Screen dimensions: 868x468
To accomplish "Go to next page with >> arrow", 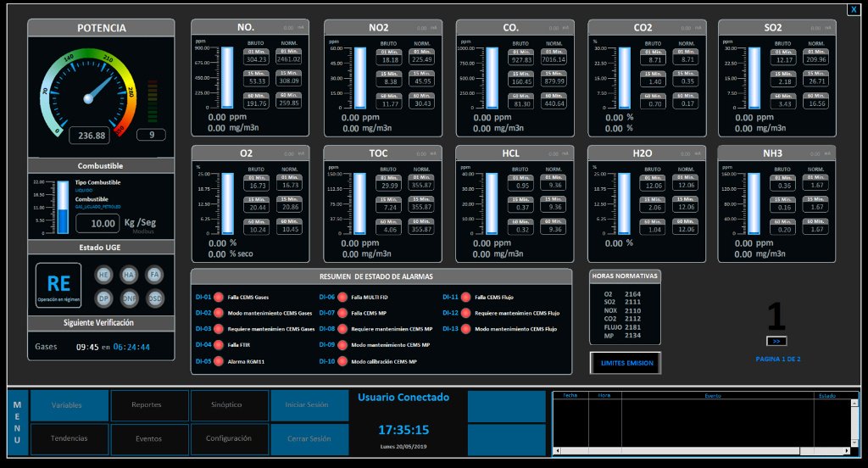I will point(776,341).
